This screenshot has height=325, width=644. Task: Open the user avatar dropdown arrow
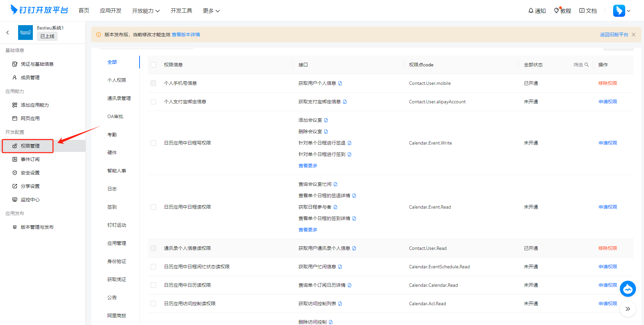(x=629, y=11)
